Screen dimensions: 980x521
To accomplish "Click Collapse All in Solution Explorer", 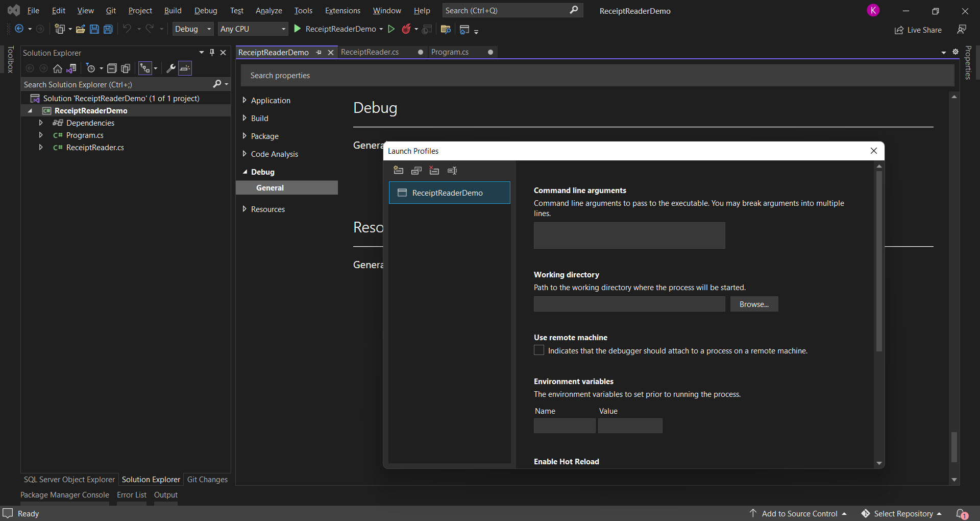I will [x=112, y=68].
